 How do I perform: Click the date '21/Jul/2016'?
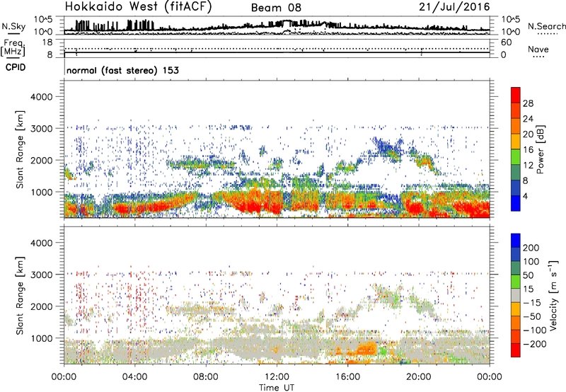454,7
